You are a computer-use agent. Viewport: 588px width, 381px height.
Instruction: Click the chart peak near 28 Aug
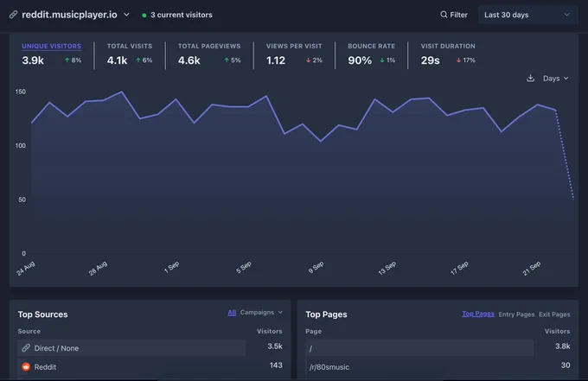point(121,92)
